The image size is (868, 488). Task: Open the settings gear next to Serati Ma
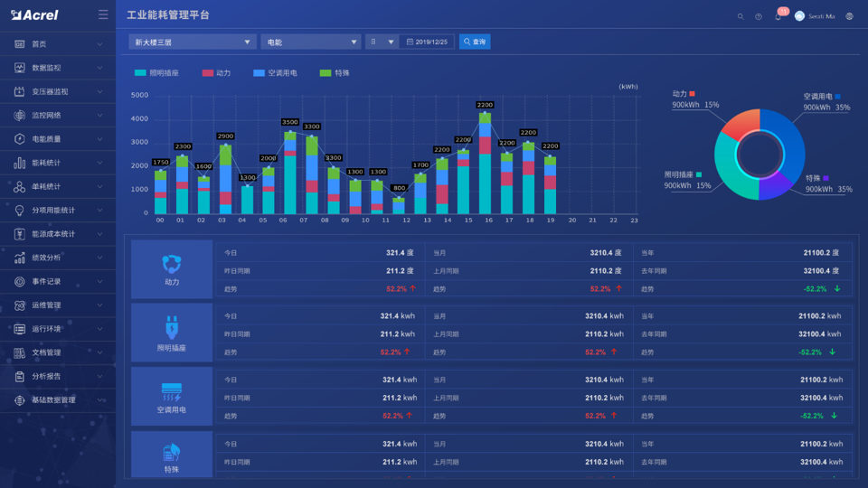[849, 16]
